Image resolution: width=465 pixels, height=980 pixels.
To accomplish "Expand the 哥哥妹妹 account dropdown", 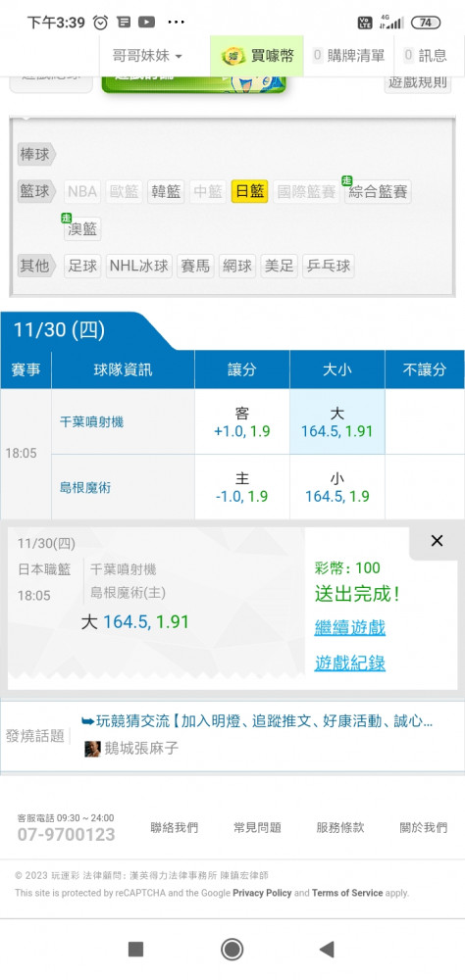I will [x=148, y=56].
